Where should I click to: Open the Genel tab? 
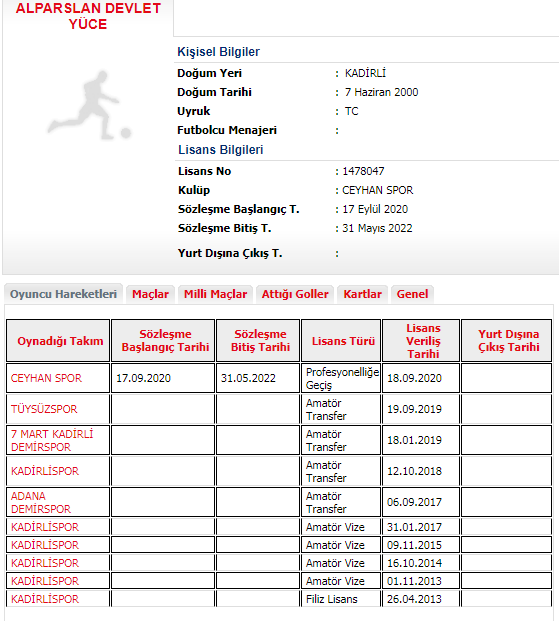(x=412, y=294)
